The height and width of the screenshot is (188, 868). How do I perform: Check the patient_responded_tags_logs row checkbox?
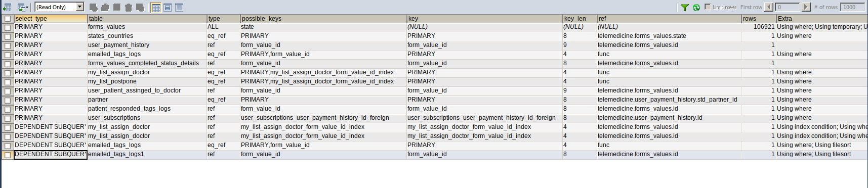point(8,109)
